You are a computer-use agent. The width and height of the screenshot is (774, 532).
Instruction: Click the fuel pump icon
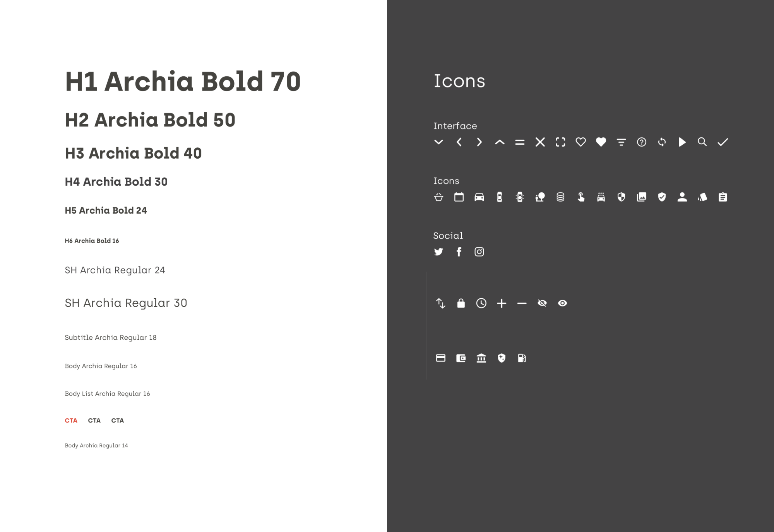[x=522, y=358]
